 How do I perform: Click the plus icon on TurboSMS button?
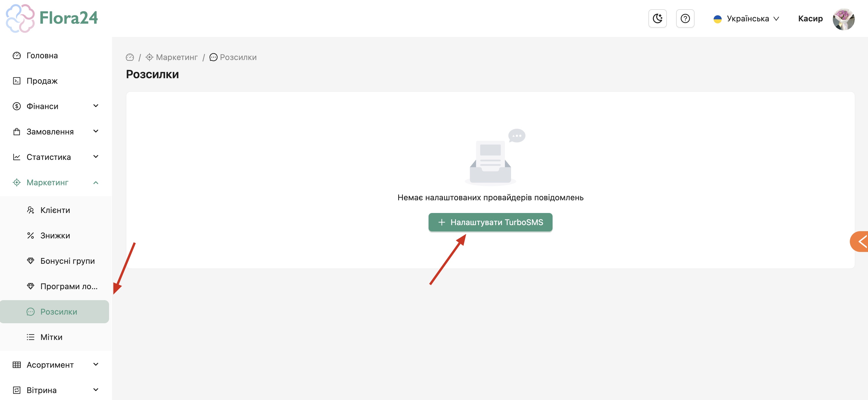point(442,223)
